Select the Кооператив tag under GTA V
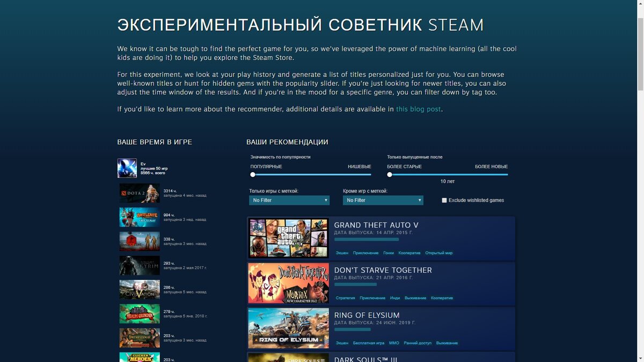Viewport: 644px width, 362px height. [409, 253]
